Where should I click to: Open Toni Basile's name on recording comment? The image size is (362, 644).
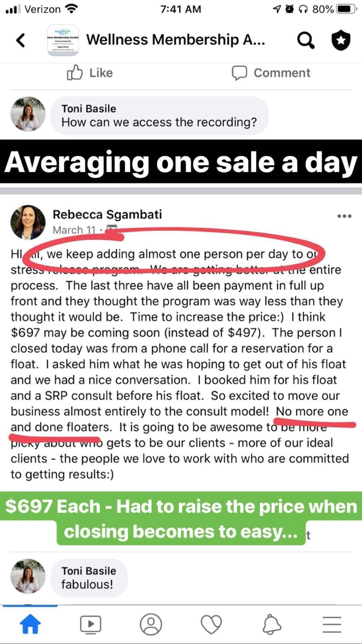[89, 109]
